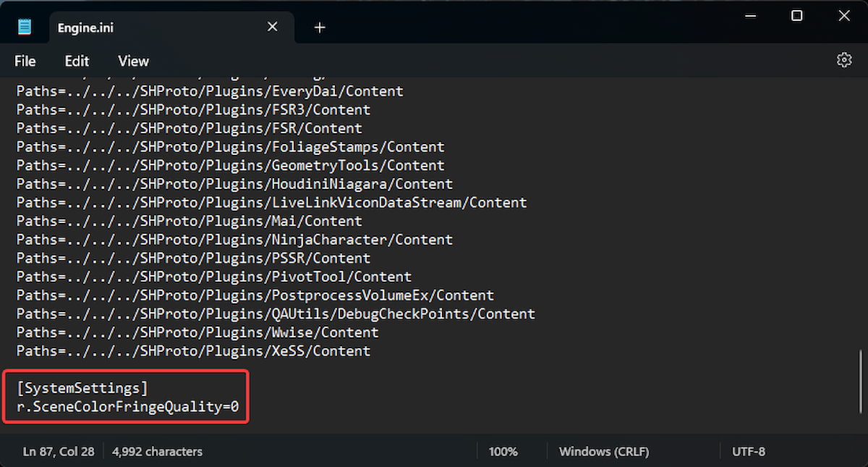Click the Ln 87, Col 28 position indicator
Screen dimensions: 868x467
tap(59, 451)
